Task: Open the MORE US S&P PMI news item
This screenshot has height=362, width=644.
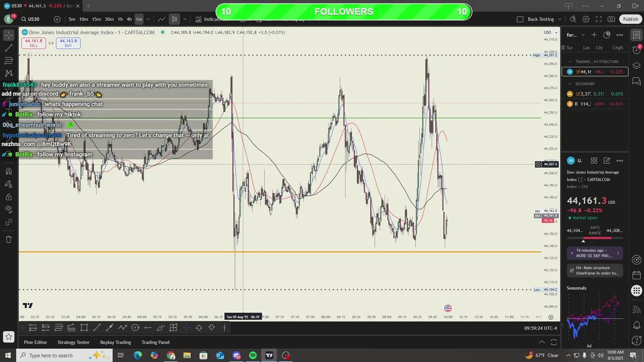Action: click(x=595, y=253)
